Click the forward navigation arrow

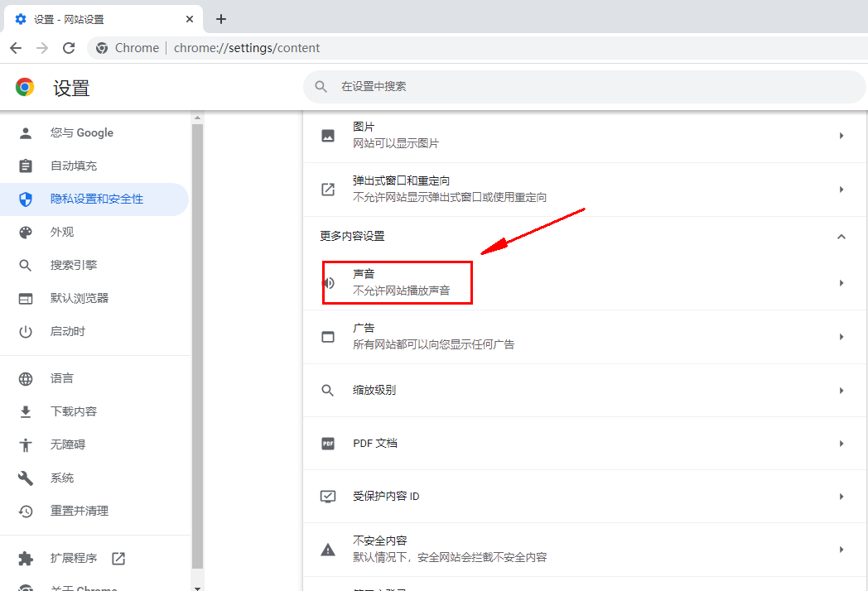point(42,48)
